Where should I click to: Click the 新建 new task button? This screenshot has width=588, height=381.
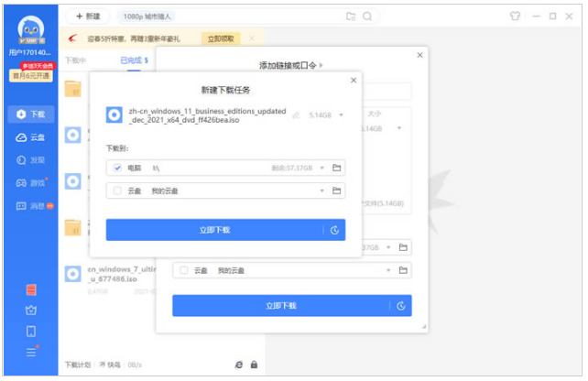89,16
